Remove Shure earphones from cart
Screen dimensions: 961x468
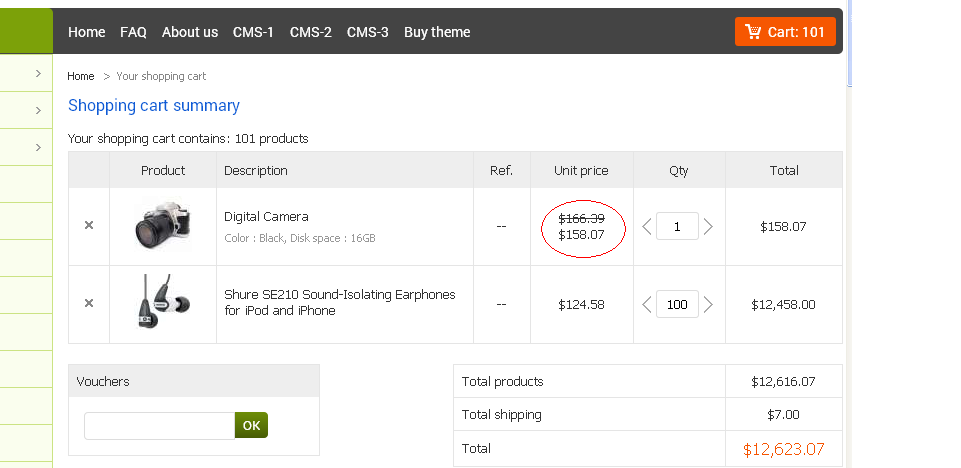coord(89,303)
